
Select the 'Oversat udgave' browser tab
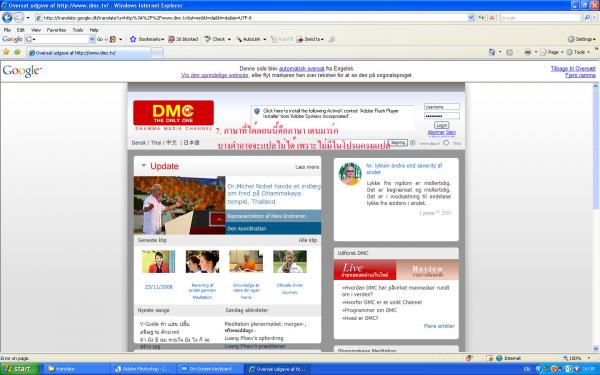tap(88, 53)
